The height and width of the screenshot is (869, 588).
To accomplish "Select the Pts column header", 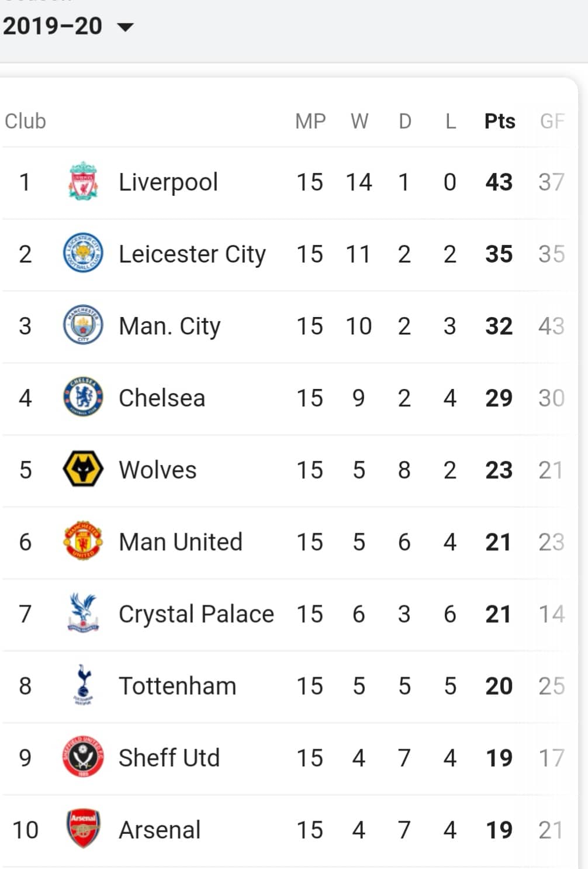I will [500, 121].
